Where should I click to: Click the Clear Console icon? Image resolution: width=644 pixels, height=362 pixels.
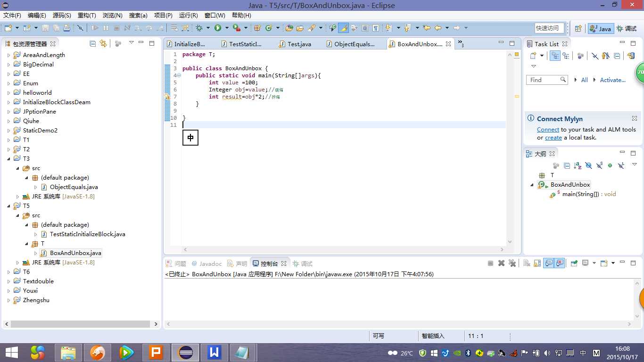pos(526,263)
